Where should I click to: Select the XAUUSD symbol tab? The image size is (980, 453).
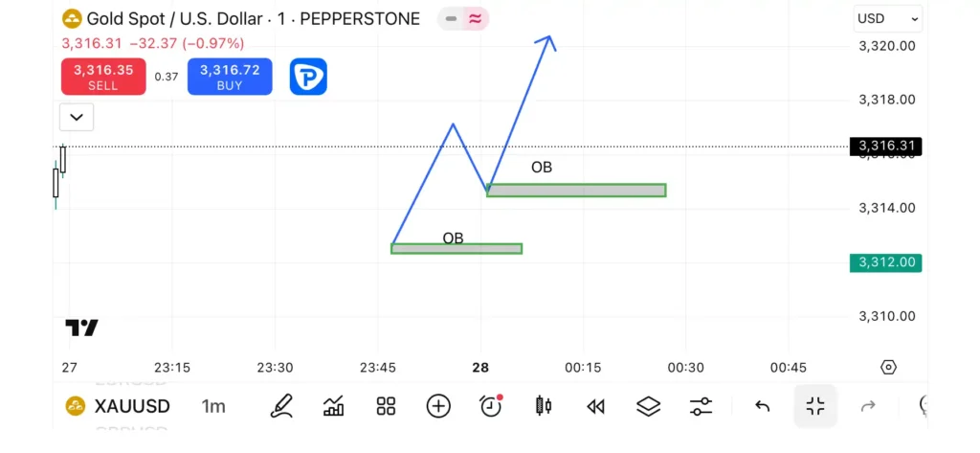point(118,407)
